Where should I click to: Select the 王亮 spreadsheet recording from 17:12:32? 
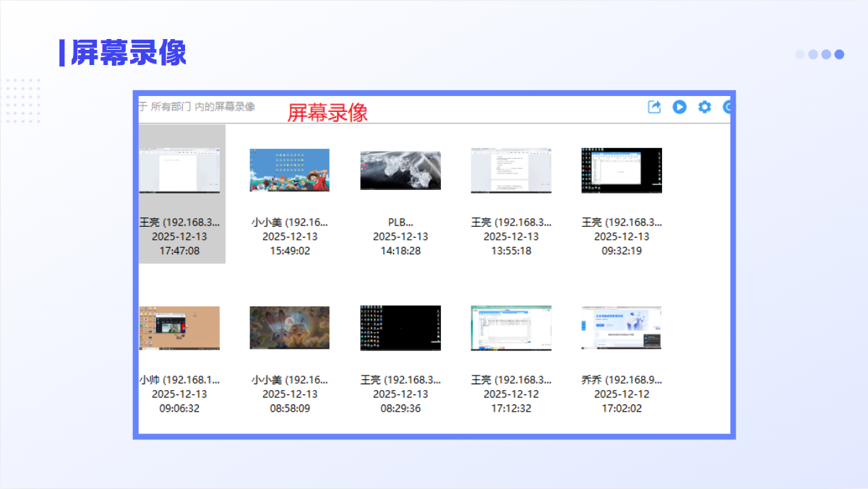[x=511, y=328]
